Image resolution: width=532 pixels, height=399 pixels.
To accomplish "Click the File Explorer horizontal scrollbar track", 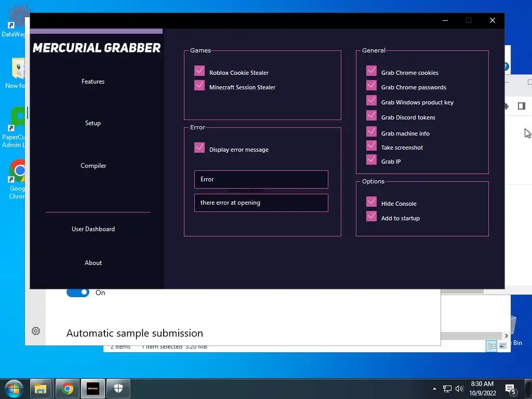I will [x=472, y=336].
